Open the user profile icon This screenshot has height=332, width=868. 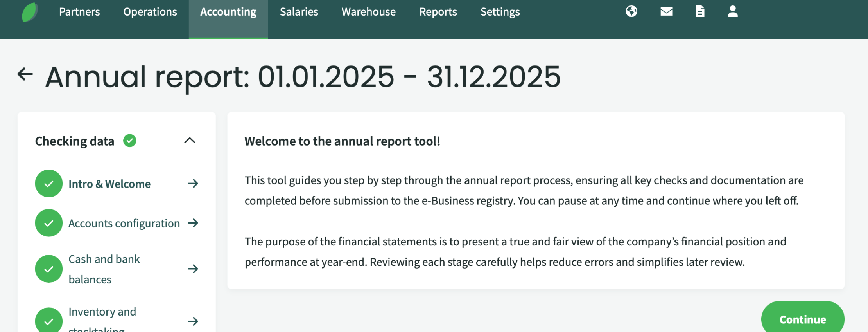tap(733, 11)
